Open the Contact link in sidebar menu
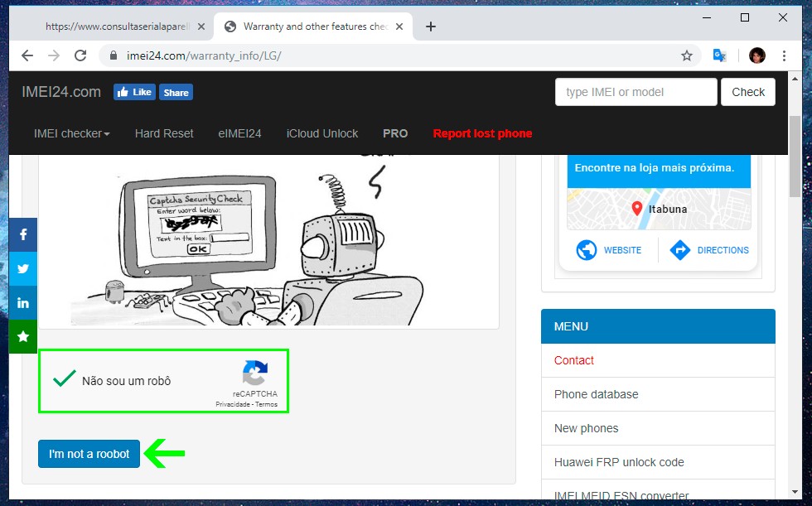The height and width of the screenshot is (506, 812). pos(574,360)
